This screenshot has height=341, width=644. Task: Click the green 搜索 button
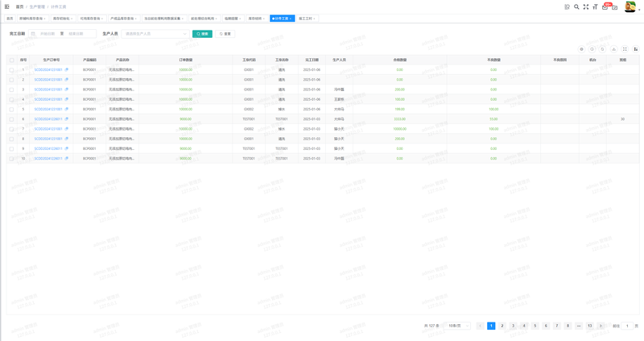click(202, 34)
